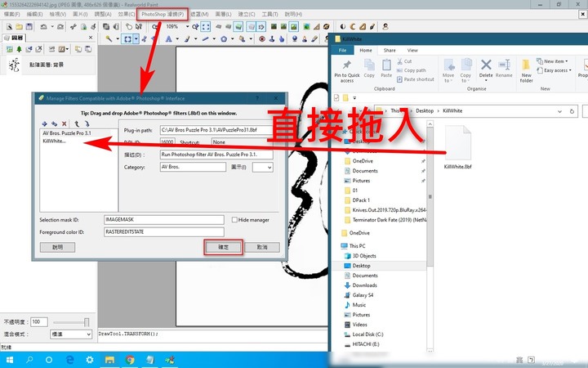
Task: Select the text tool with the A icon
Action: tap(169, 38)
